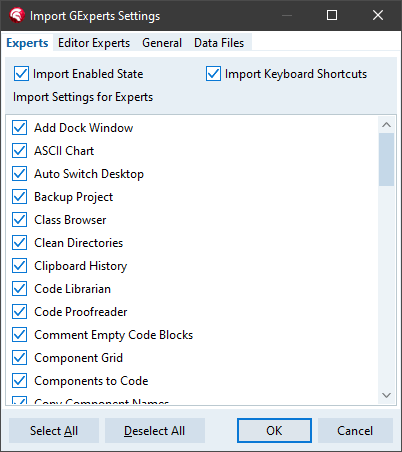Click the 'Code Proofreader' list text
Screen dimensions: 402x452
click(x=81, y=312)
